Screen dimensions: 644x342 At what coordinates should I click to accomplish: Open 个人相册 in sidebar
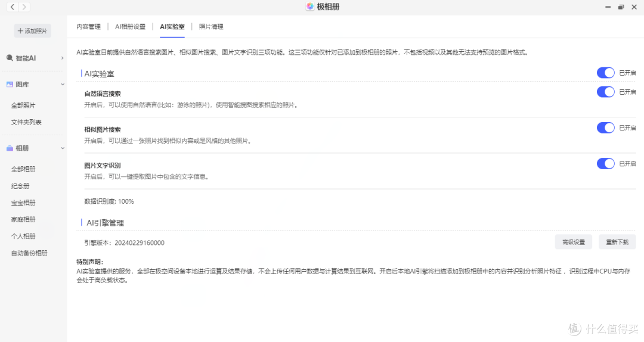click(x=23, y=236)
